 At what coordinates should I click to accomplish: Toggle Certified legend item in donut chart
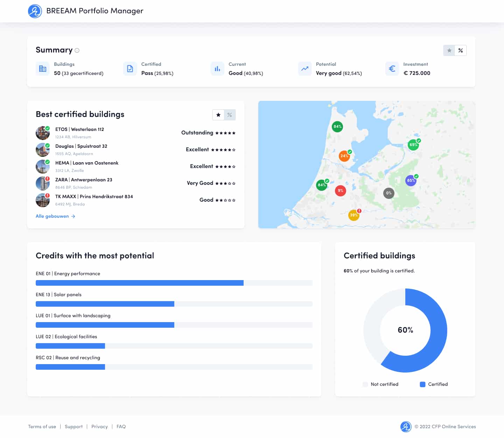pos(434,384)
